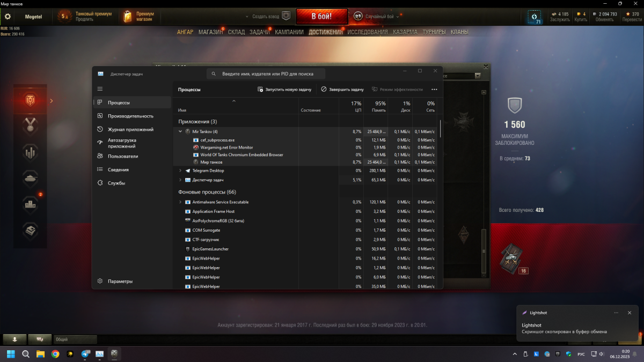Click the Общий chat input field

(75, 339)
